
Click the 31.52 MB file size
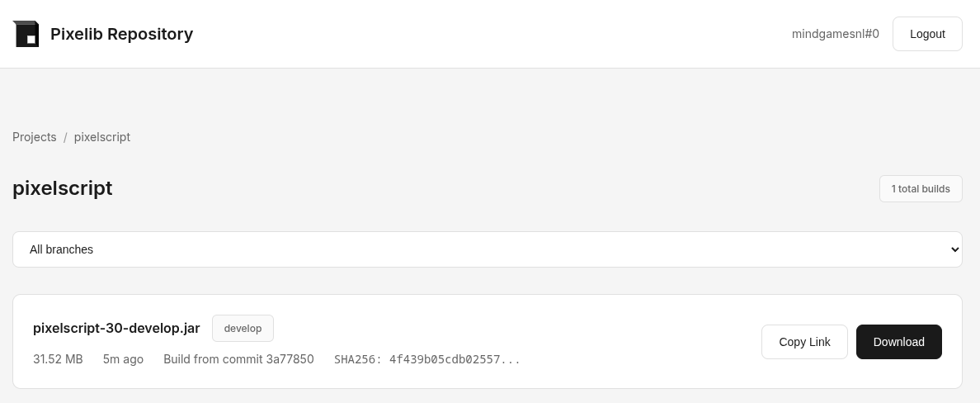(58, 359)
